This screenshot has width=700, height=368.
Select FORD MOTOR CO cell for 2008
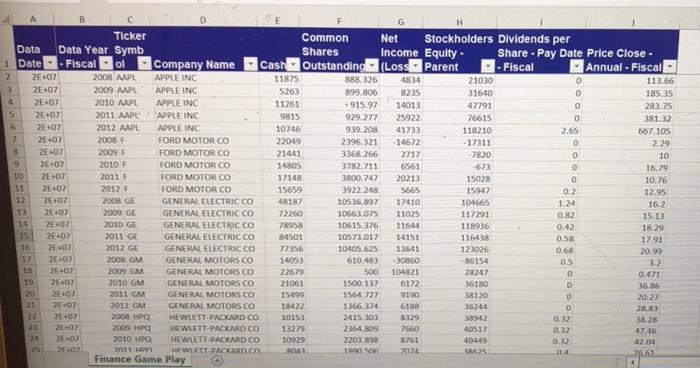tap(193, 140)
